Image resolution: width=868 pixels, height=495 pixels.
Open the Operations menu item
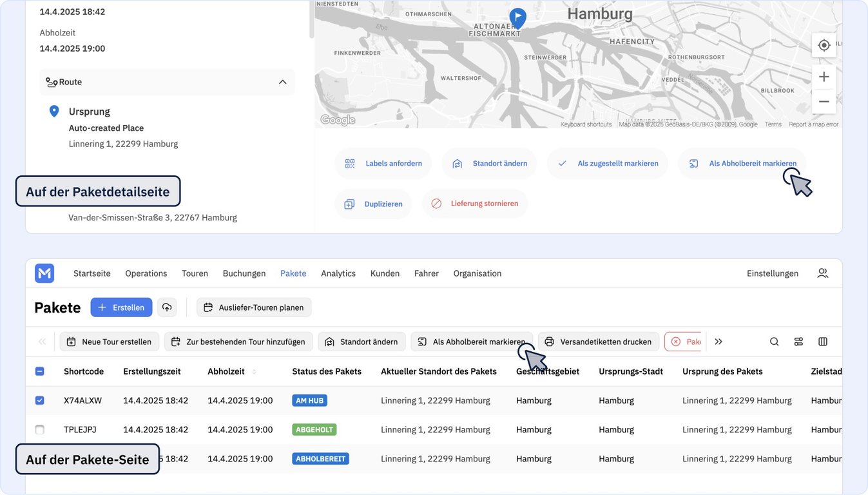[x=146, y=273]
